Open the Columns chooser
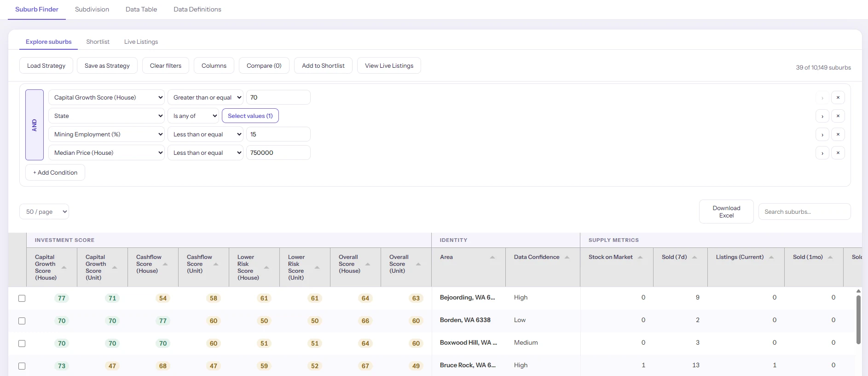868x376 pixels. click(x=214, y=66)
